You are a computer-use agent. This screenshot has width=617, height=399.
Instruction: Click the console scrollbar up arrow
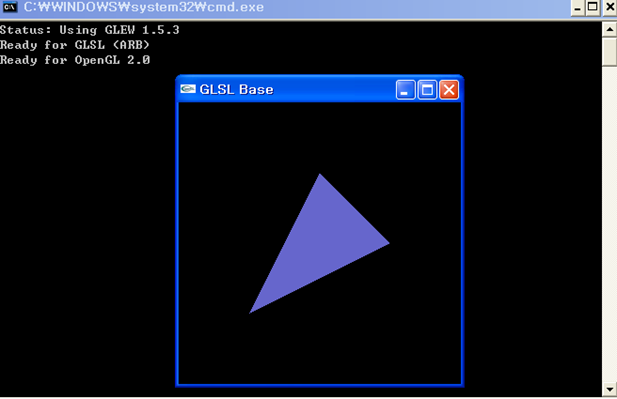610,30
